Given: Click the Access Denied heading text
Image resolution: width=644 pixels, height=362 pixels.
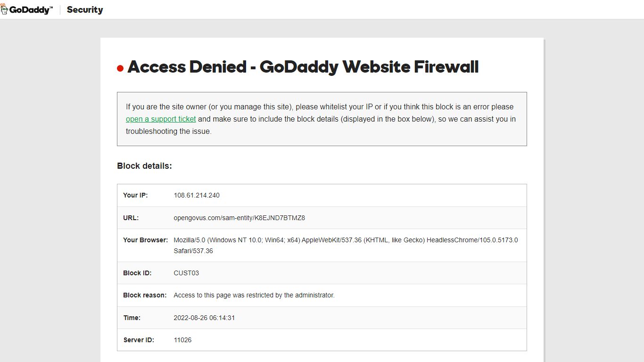Looking at the screenshot, I should point(303,67).
